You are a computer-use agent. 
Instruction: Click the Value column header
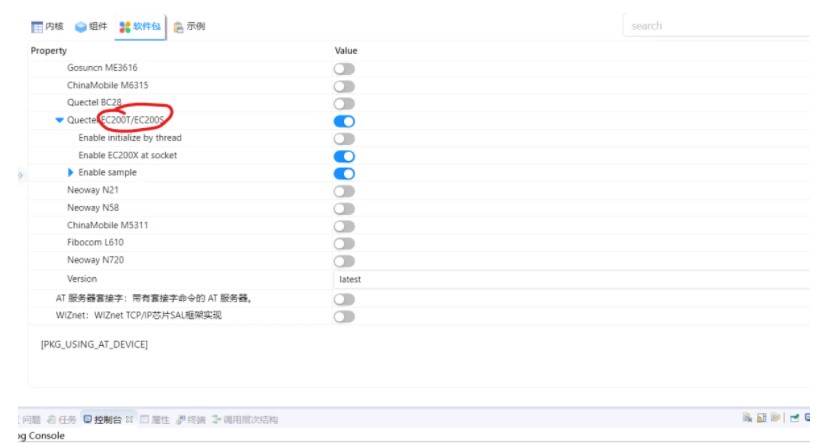pos(346,51)
